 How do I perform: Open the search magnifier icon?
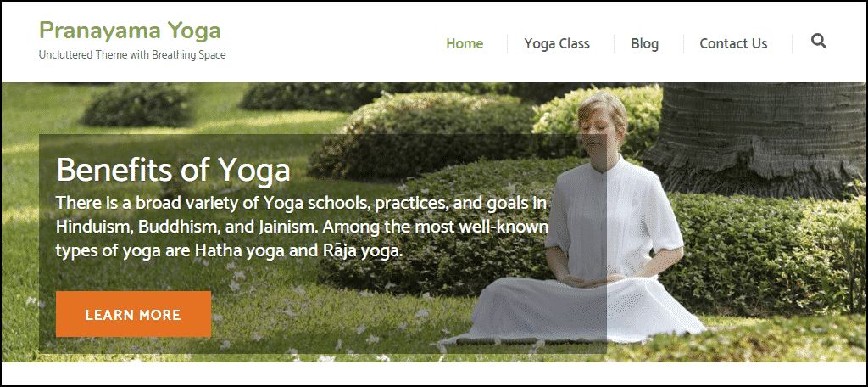tap(819, 41)
